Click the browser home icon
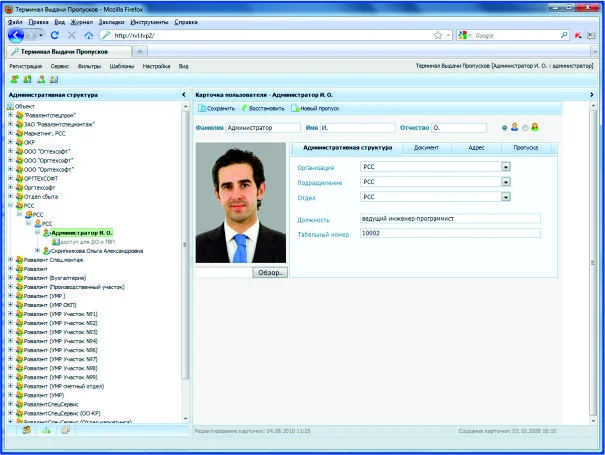 (x=89, y=35)
